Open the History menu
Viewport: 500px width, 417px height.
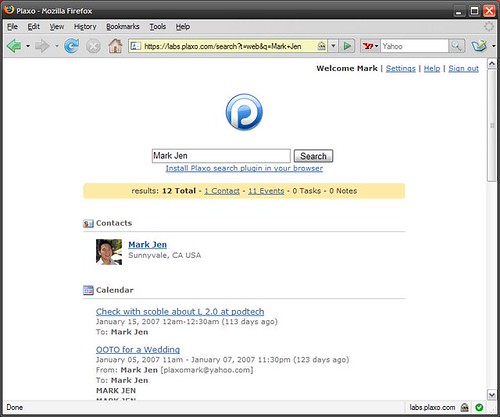pos(85,27)
